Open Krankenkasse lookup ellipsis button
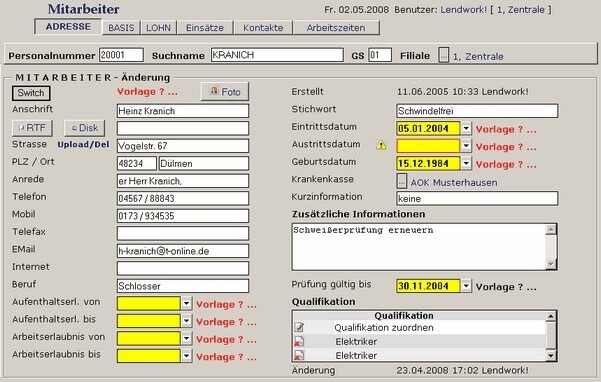Screen dimensions: 601x382 click(x=401, y=181)
